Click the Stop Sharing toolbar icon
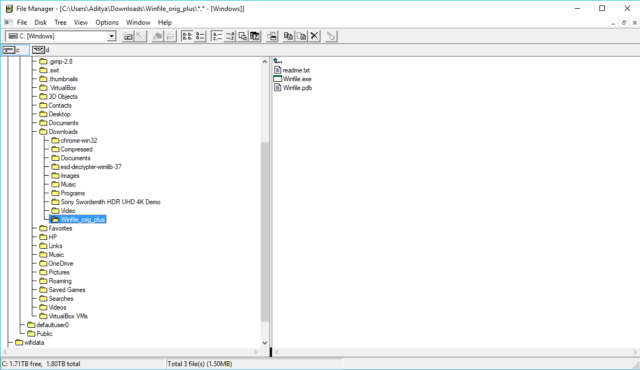Image resolution: width=640 pixels, height=370 pixels. click(170, 36)
